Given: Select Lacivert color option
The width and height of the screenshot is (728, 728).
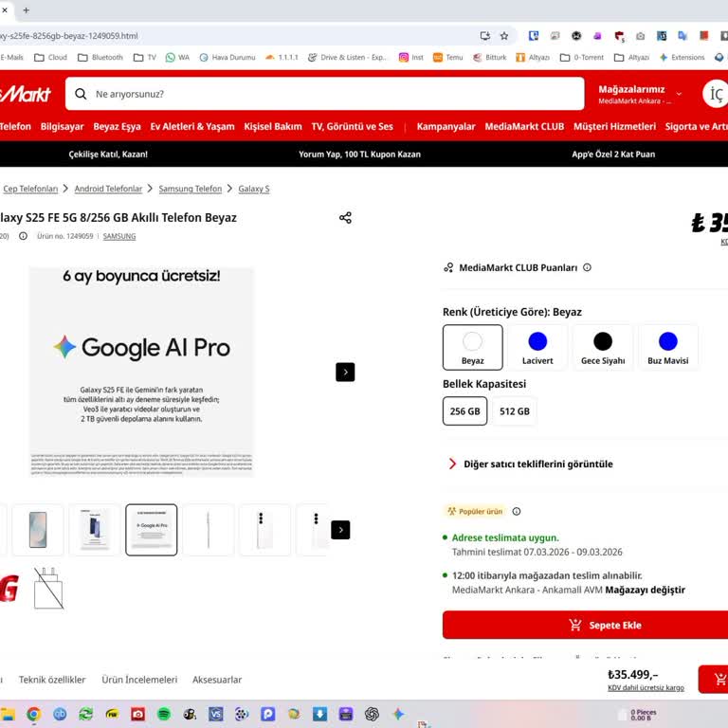Looking at the screenshot, I should click(537, 347).
